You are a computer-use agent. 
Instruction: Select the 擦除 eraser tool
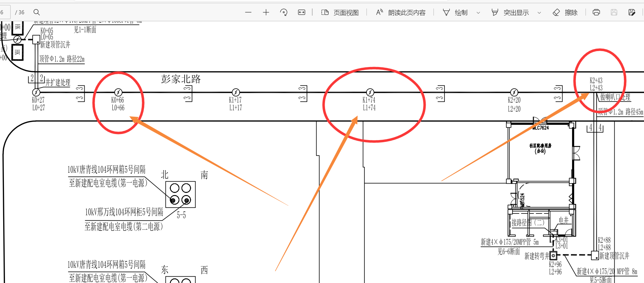click(565, 12)
